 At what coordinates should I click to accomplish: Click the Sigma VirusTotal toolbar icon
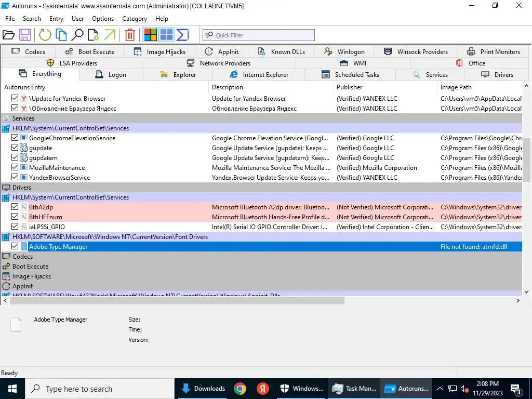(182, 35)
